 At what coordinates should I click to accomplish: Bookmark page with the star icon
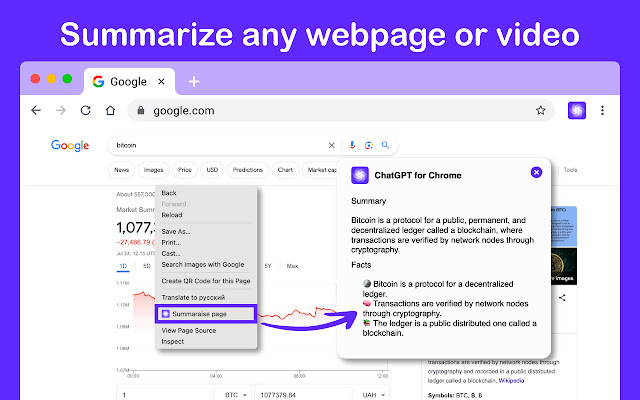[x=541, y=110]
